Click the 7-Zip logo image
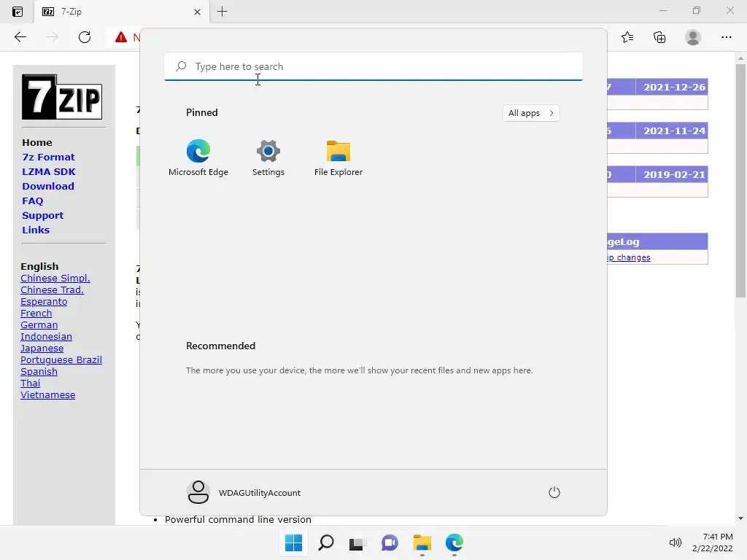 [x=62, y=97]
